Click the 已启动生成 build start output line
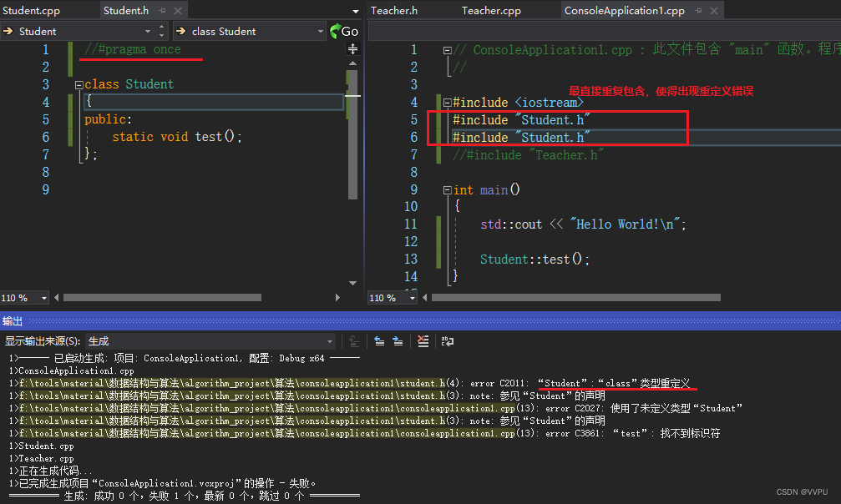Screen dimensions: 841x504 pos(184,358)
